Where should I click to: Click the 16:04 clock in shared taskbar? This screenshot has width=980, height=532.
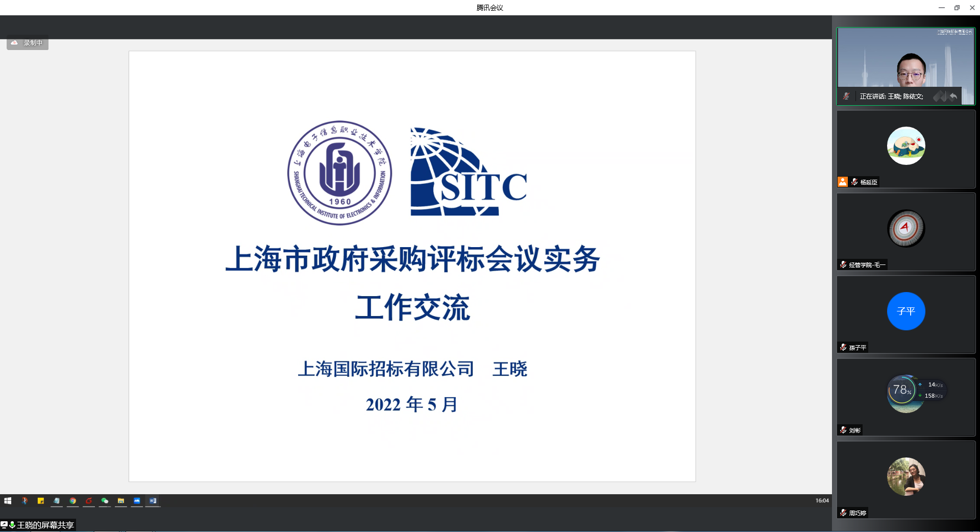(822, 501)
